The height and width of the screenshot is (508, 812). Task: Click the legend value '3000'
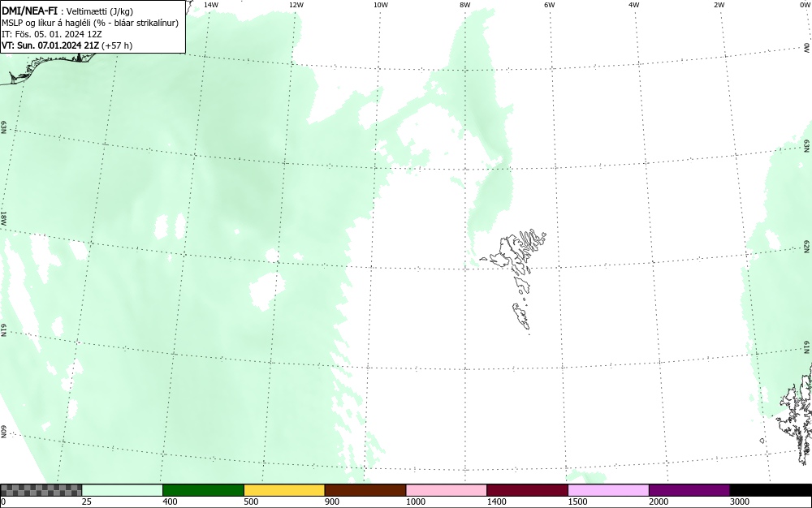coord(740,502)
